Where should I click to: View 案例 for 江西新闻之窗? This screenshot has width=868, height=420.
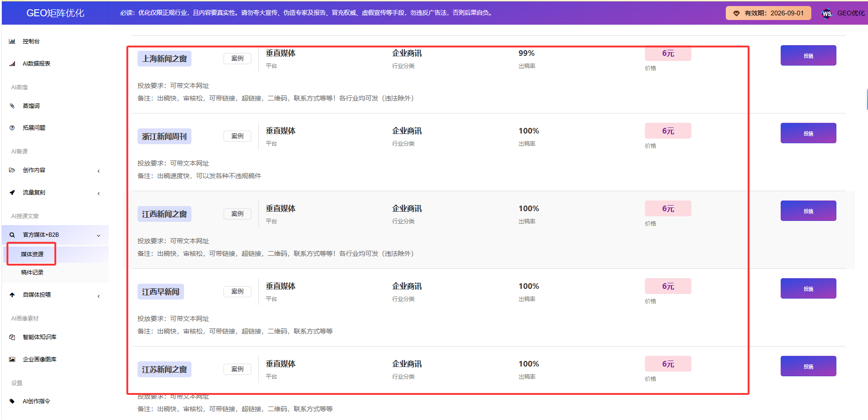pos(237,214)
